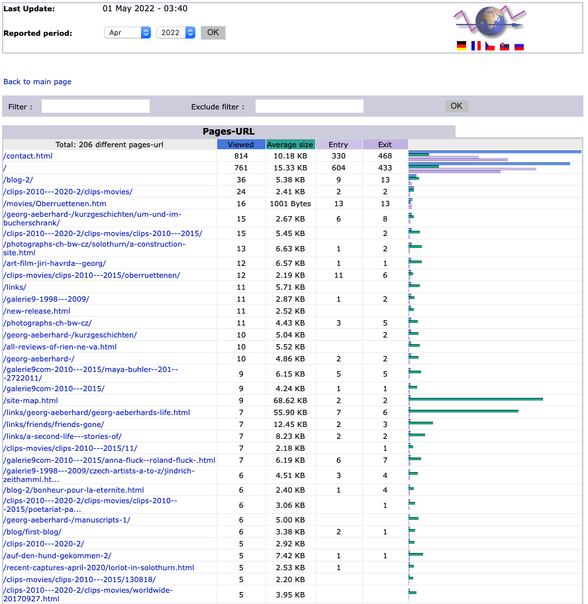Screen dimensions: 588x604
Task: Click the Viewed column header
Action: 241,144
